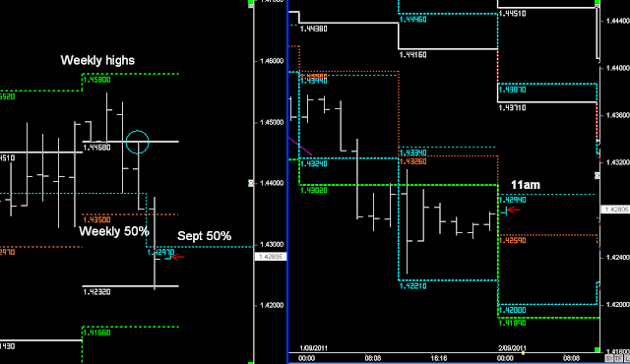
Task: Click the cyan 1.42970 level label
Action: point(160,253)
